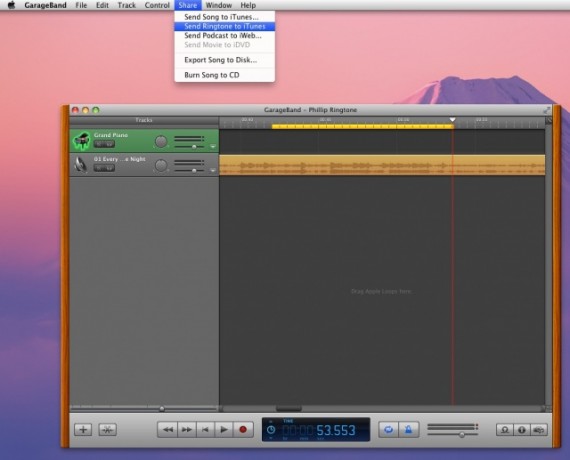570x460 pixels.
Task: Open the LCD display mode clock icon
Action: pos(271,429)
